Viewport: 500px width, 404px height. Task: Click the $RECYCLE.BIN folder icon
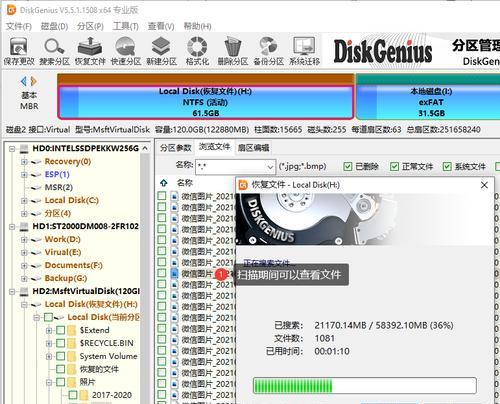[71, 343]
